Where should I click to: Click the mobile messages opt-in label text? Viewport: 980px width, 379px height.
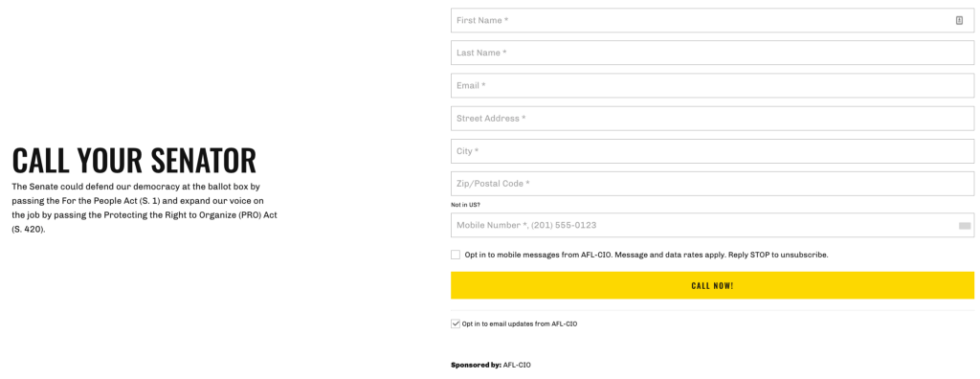coord(646,256)
